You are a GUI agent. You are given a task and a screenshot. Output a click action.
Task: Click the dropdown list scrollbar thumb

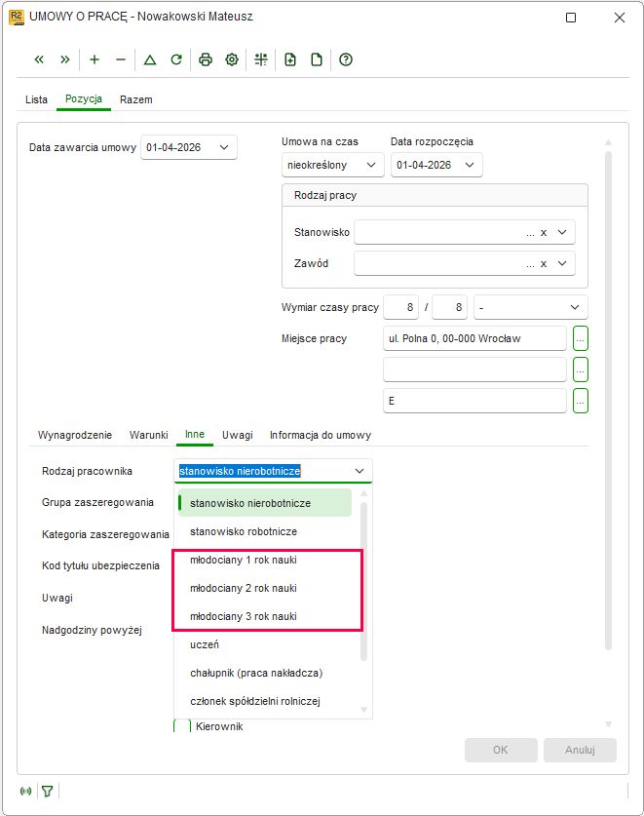pyautogui.click(x=363, y=581)
